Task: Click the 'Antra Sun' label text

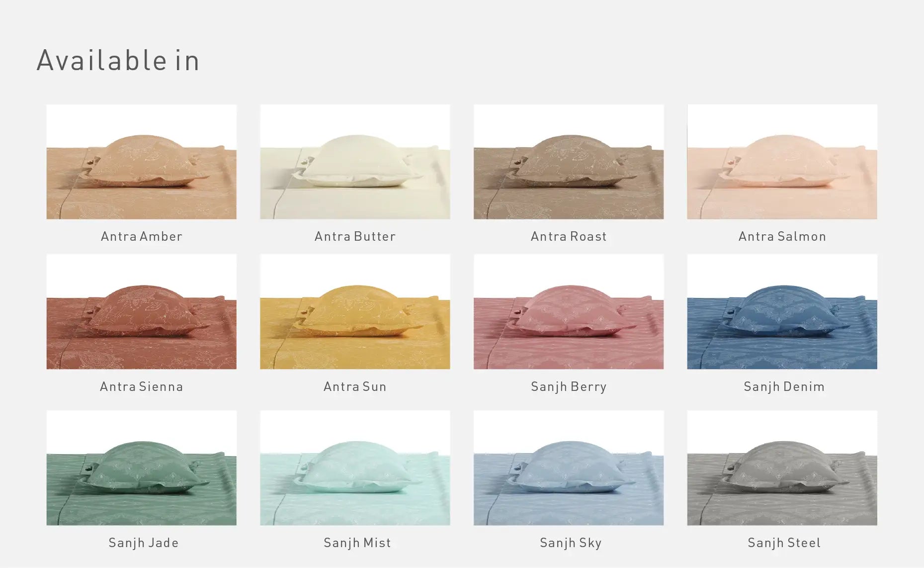Action: tap(355, 386)
